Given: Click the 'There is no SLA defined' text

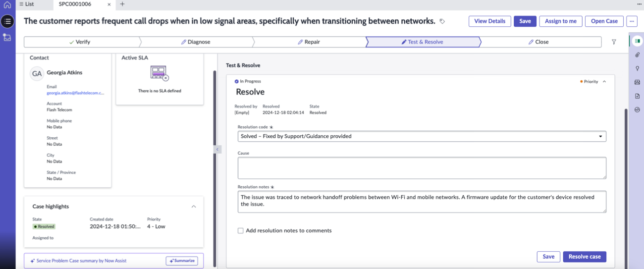Looking at the screenshot, I should point(160,91).
